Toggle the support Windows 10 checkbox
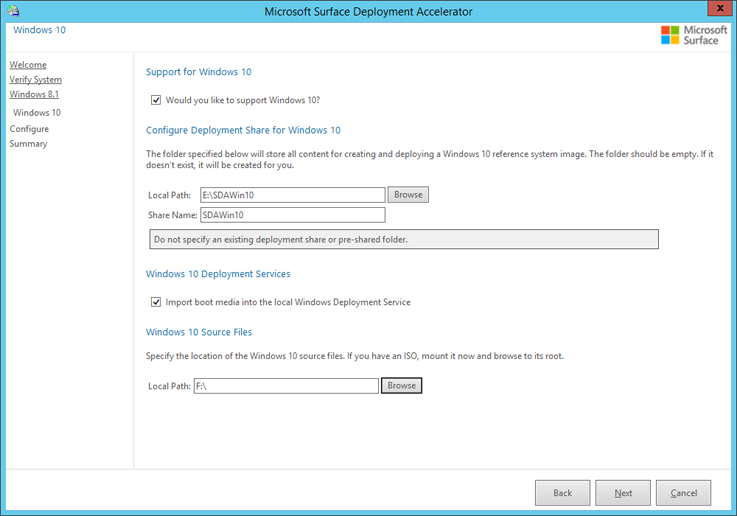This screenshot has height=516, width=737. (156, 100)
